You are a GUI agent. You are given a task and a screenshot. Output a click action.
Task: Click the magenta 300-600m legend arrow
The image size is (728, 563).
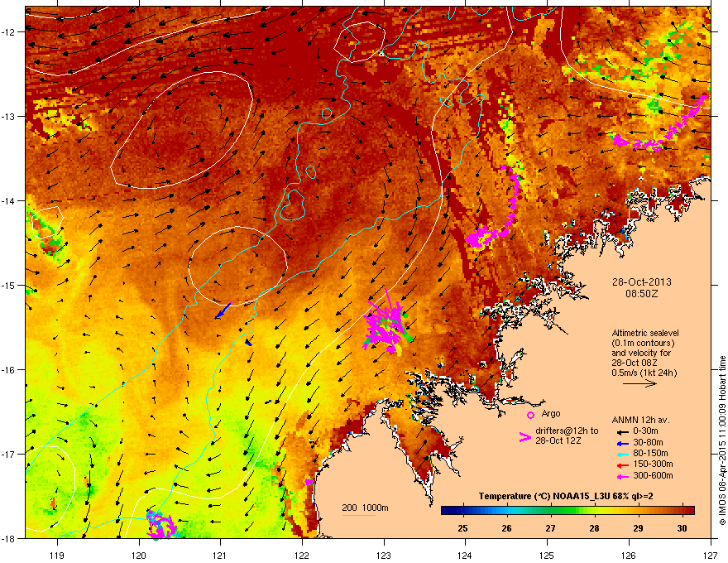(x=621, y=476)
